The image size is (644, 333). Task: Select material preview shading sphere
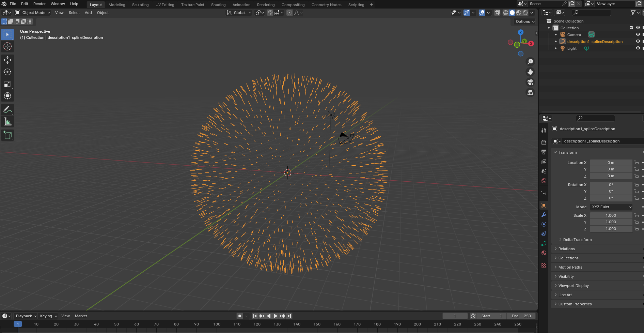click(519, 13)
